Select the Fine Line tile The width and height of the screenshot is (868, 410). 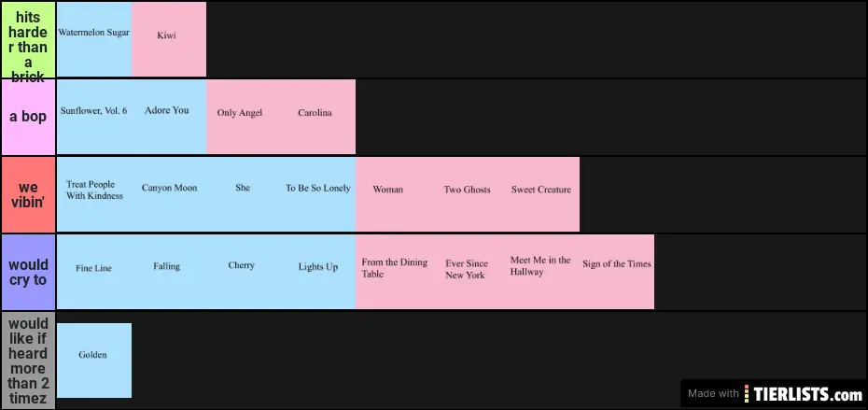coord(93,271)
